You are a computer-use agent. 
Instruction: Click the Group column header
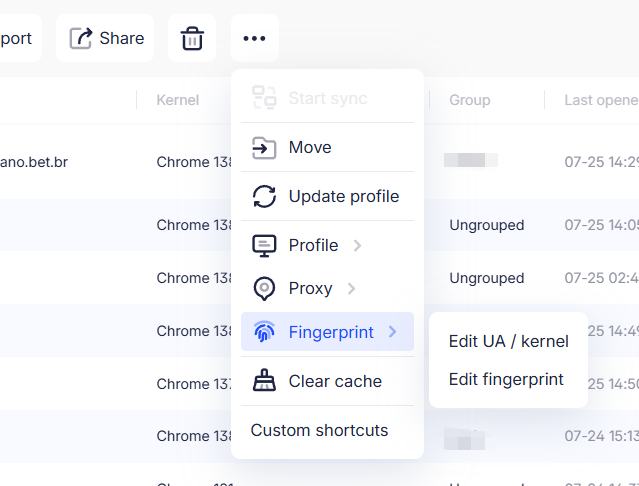point(469,100)
